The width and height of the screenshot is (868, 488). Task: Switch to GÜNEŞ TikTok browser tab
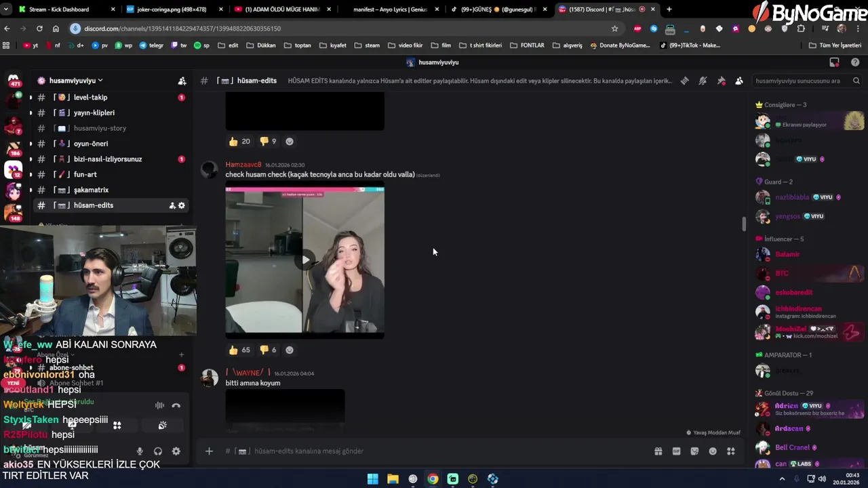pos(498,9)
